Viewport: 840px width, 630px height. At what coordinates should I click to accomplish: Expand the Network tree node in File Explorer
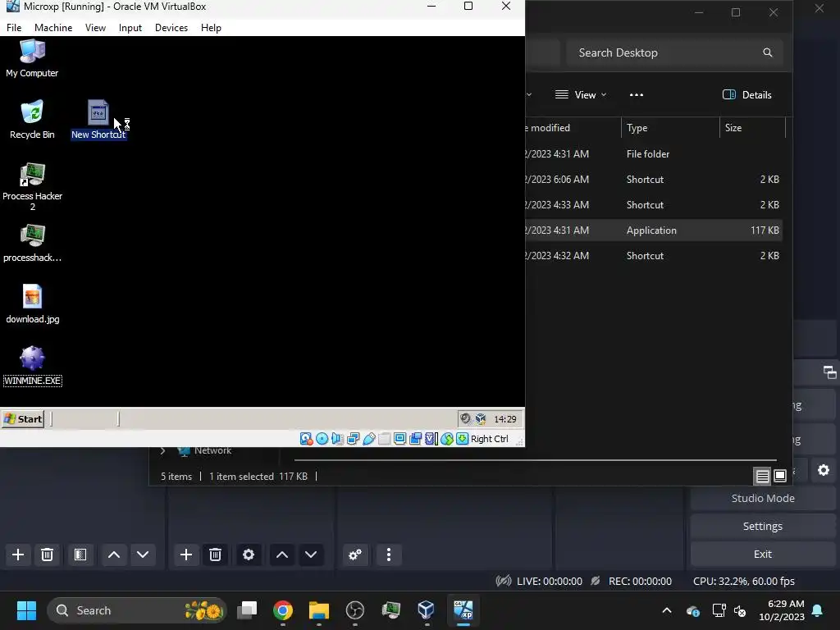[163, 451]
